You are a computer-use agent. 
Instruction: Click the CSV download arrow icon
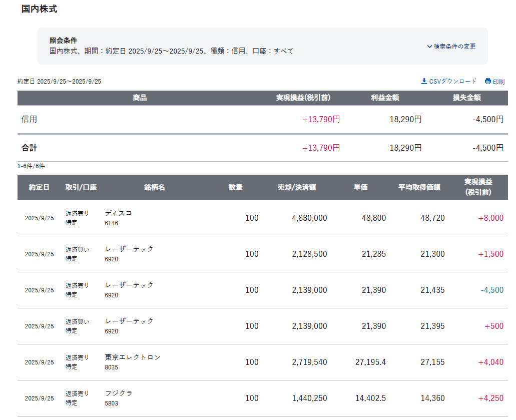424,81
